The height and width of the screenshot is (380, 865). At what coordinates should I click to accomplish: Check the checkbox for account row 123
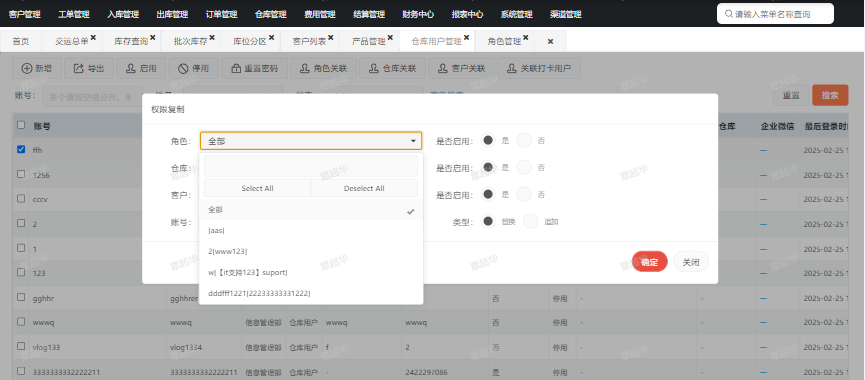point(21,272)
